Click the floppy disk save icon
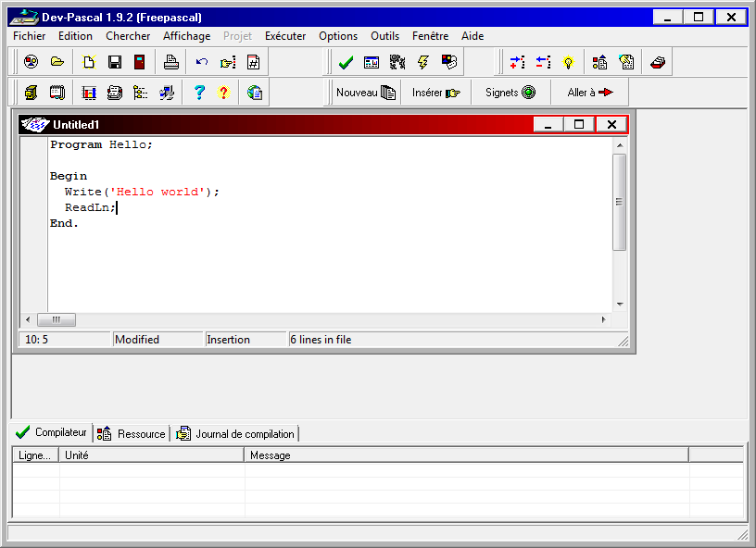Image resolution: width=756 pixels, height=548 pixels. [x=115, y=62]
